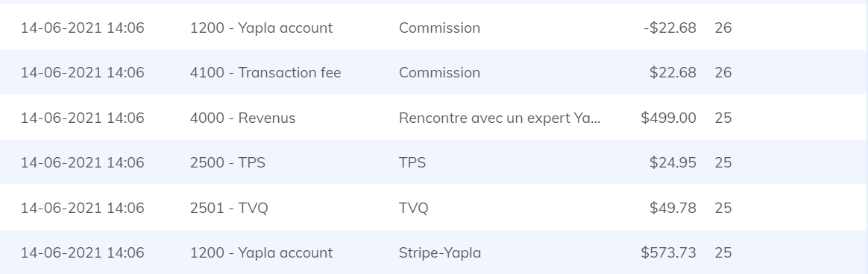Click the date in the Stripe-Yapla row
The width and height of the screenshot is (868, 274).
pos(83,252)
